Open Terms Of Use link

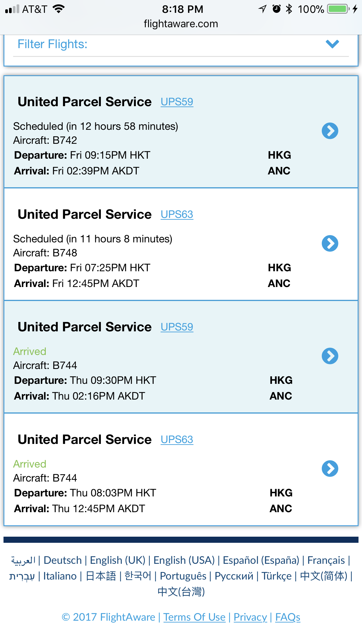click(194, 617)
